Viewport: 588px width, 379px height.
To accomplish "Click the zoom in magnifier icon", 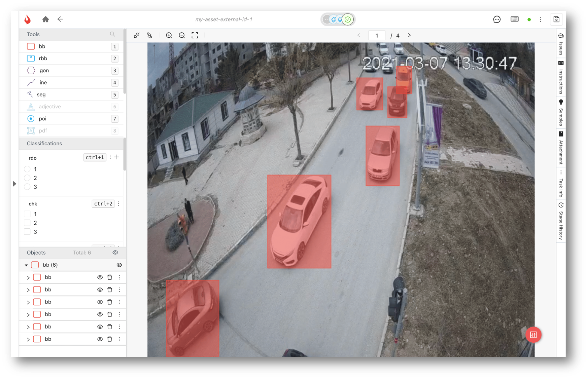I will point(169,35).
